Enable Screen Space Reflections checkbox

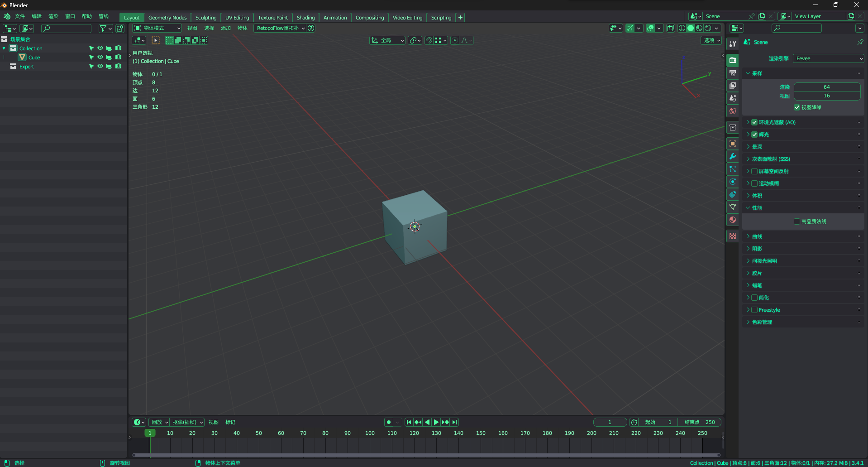click(754, 171)
